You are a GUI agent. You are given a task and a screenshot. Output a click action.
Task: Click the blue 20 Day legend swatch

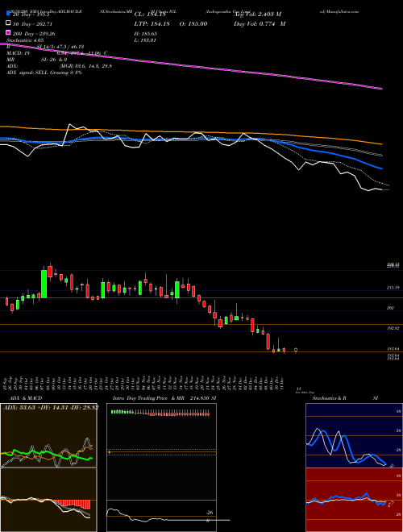click(9, 14)
